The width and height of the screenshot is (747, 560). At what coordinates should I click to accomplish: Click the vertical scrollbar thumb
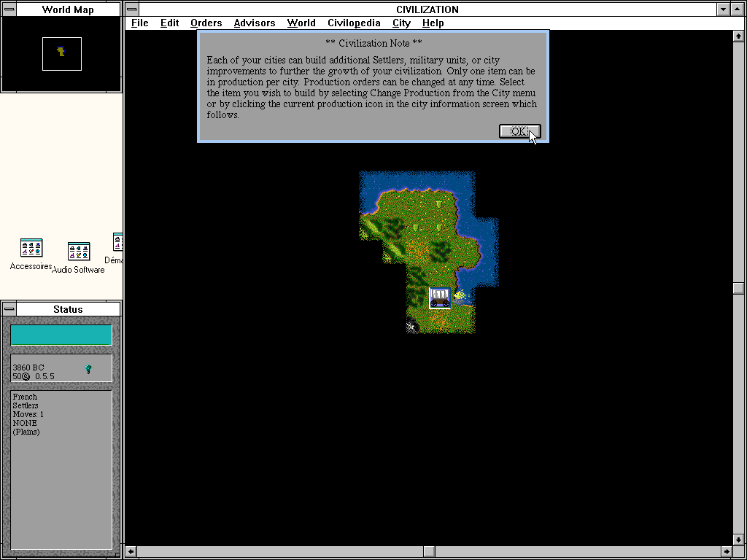pyautogui.click(x=738, y=288)
